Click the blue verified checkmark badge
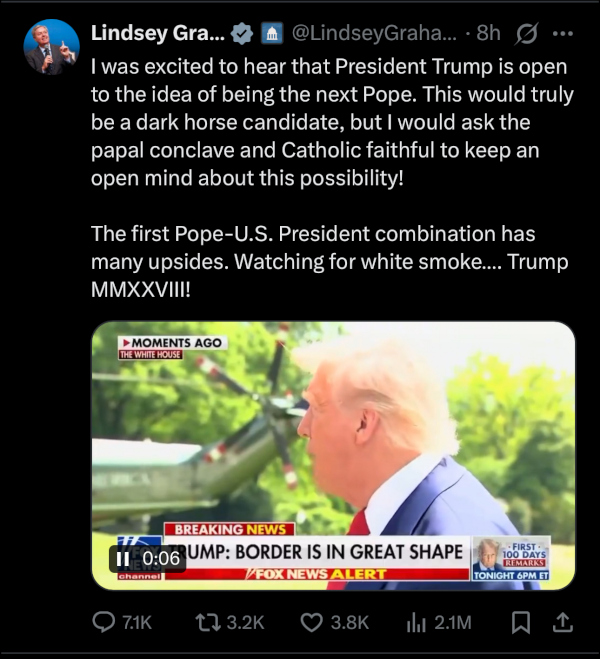Viewport: 600px width, 659px height. coord(242,34)
